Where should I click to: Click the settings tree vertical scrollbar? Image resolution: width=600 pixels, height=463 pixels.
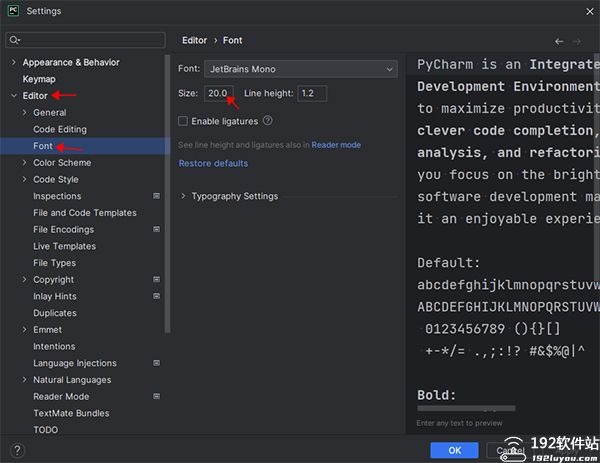[167, 194]
